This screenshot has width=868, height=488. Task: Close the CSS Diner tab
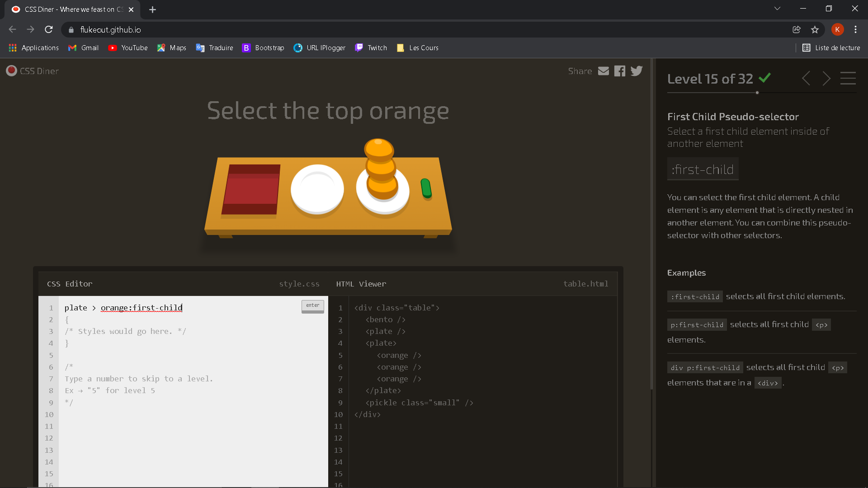tap(131, 9)
